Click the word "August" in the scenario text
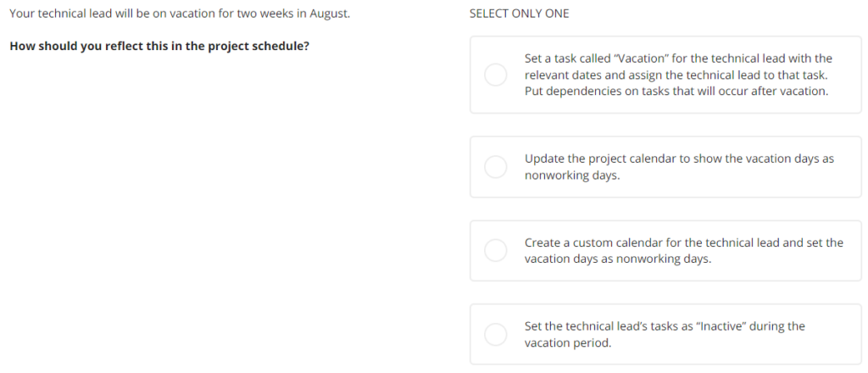Image resolution: width=868 pixels, height=373 pixels. pos(330,14)
